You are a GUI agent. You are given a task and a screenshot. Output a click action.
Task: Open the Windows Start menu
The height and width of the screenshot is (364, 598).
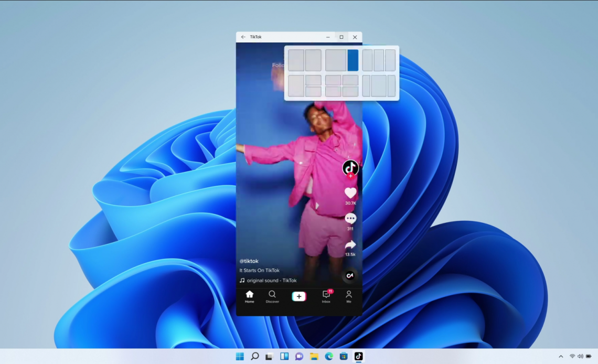click(x=240, y=356)
